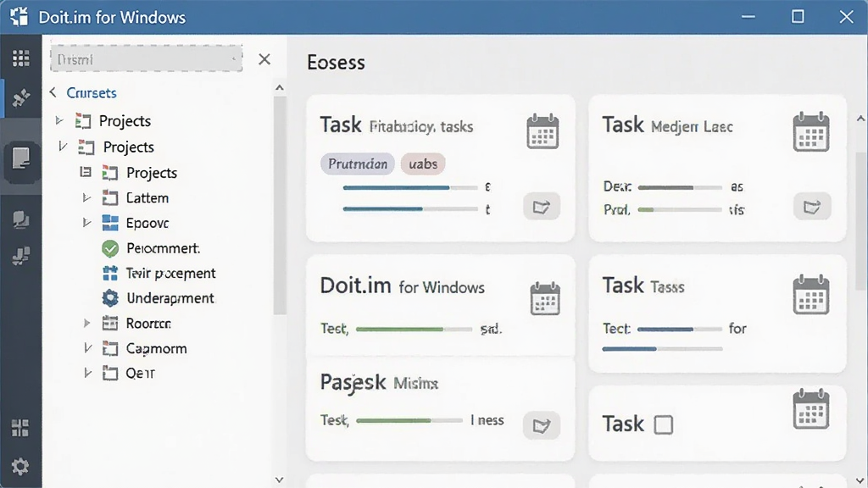Click the Deir progress bar on Medjen card

pos(681,187)
